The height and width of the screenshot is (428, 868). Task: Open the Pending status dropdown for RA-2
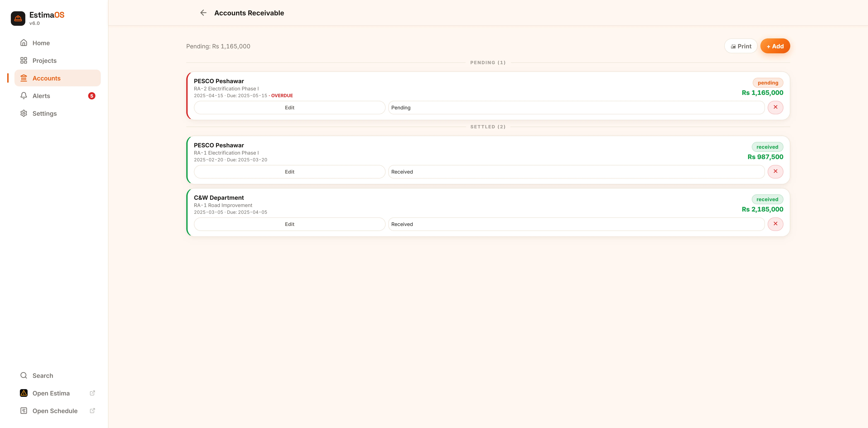(576, 108)
